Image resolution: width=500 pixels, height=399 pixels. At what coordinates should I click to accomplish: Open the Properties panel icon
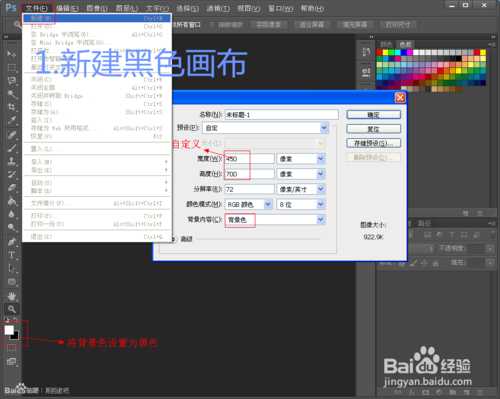[366, 72]
